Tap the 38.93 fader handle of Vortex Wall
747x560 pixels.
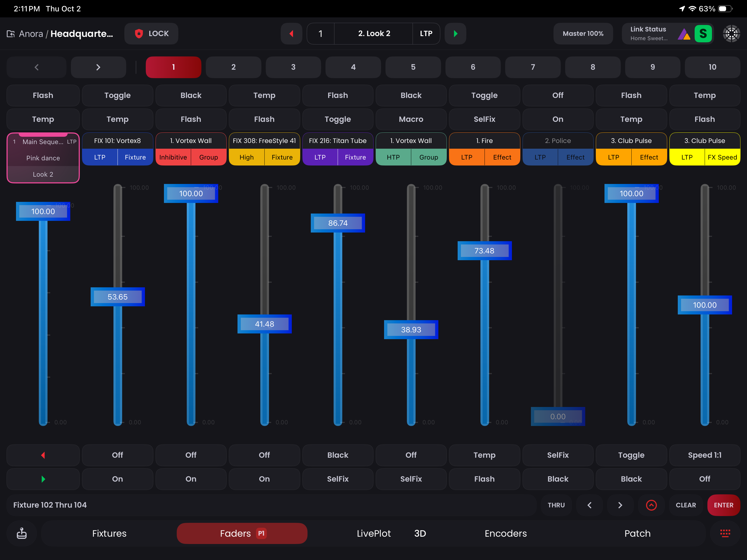pyautogui.click(x=411, y=330)
